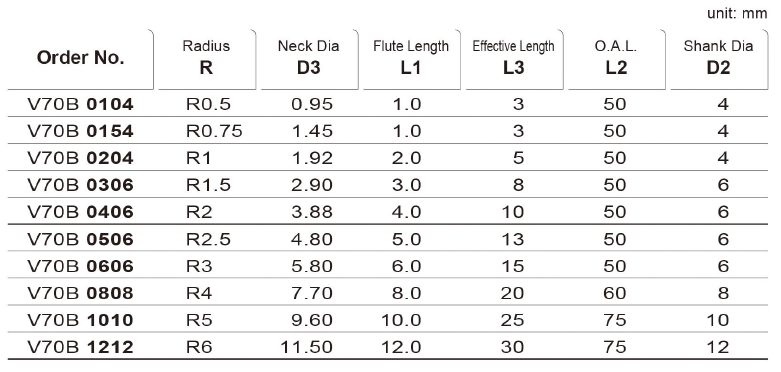Click order number V70B 0808

point(80,293)
